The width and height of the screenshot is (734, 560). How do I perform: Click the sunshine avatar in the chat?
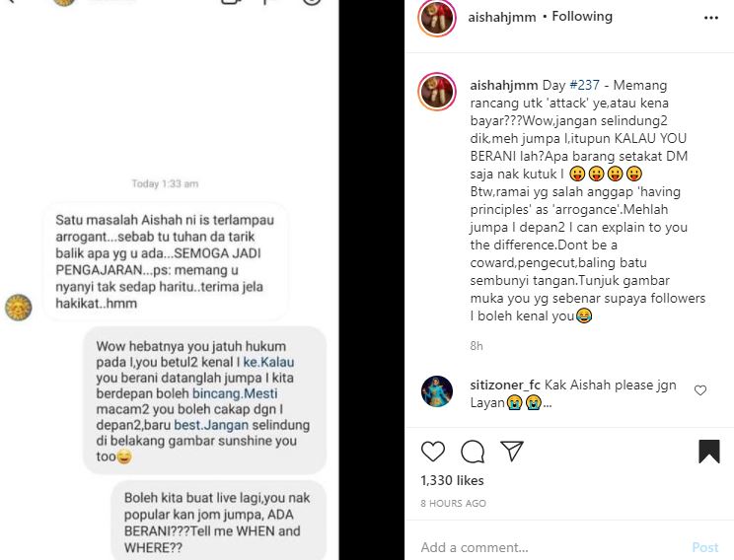coord(19,308)
